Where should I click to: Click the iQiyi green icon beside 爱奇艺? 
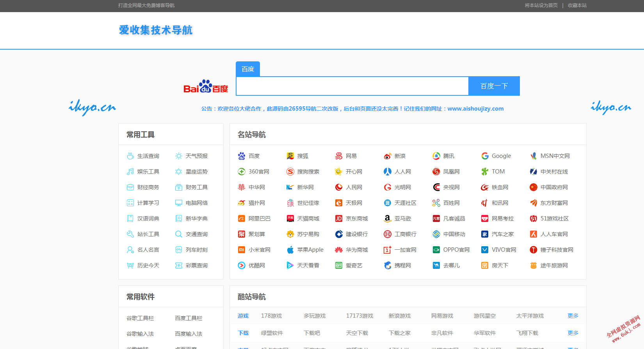tap(339, 265)
